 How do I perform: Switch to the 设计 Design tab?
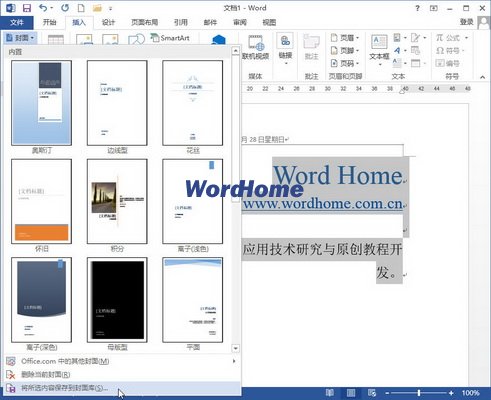click(x=108, y=22)
